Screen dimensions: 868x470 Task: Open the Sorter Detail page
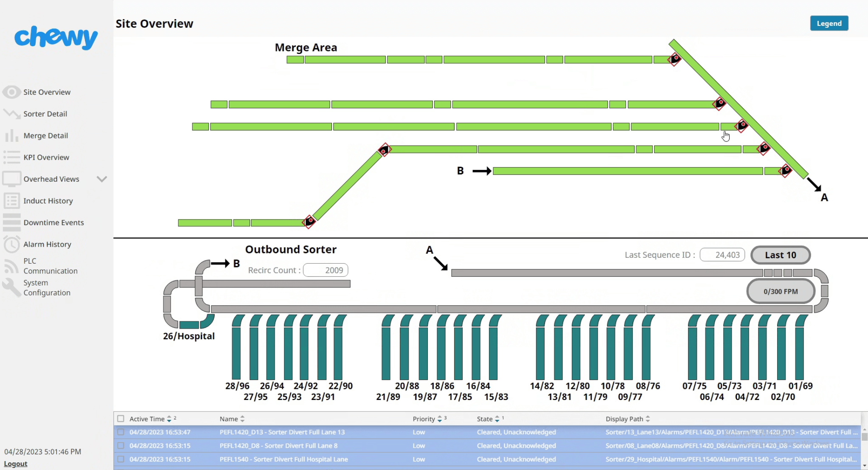45,114
